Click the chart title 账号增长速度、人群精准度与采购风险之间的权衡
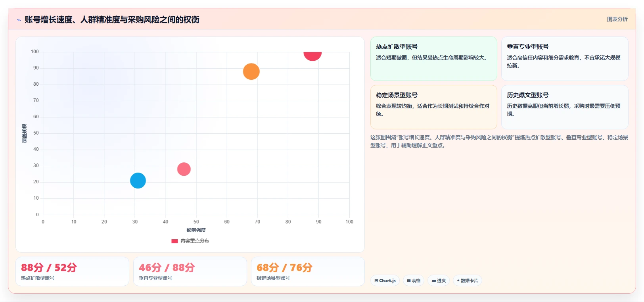 tap(112, 19)
